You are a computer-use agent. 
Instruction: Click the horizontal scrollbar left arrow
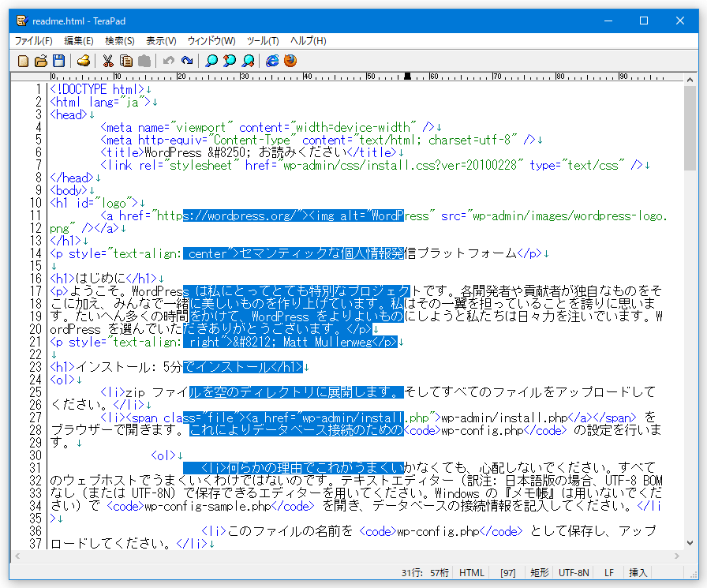17,556
